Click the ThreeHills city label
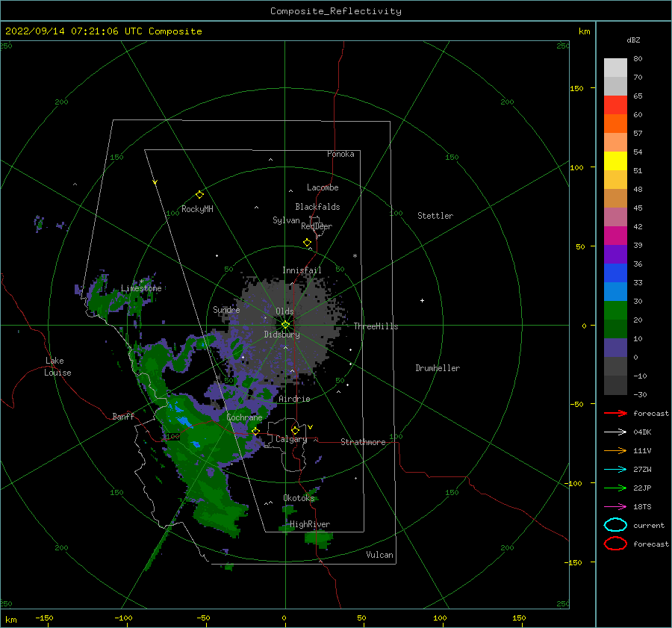 (376, 326)
